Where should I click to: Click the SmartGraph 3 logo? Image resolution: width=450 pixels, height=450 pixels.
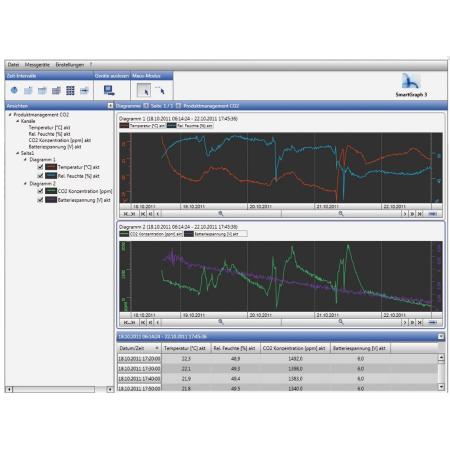click(x=411, y=85)
